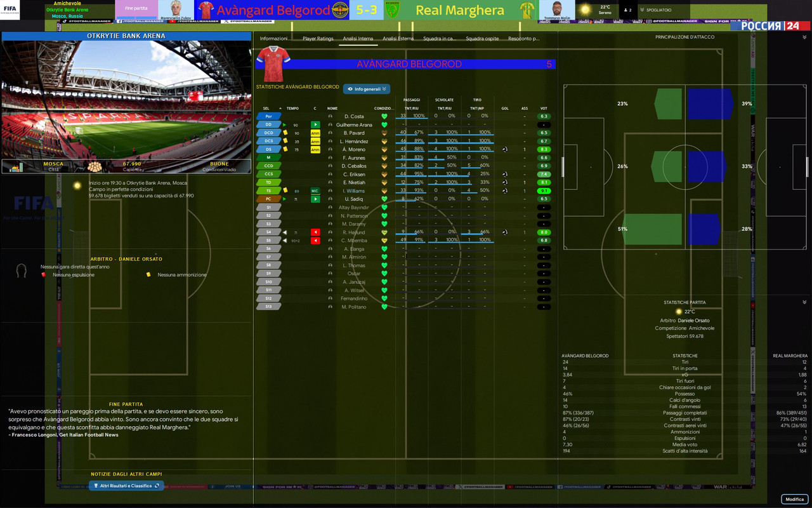Open the Player Ratings tab
Viewport: 812px width, 508px height.
(318, 39)
